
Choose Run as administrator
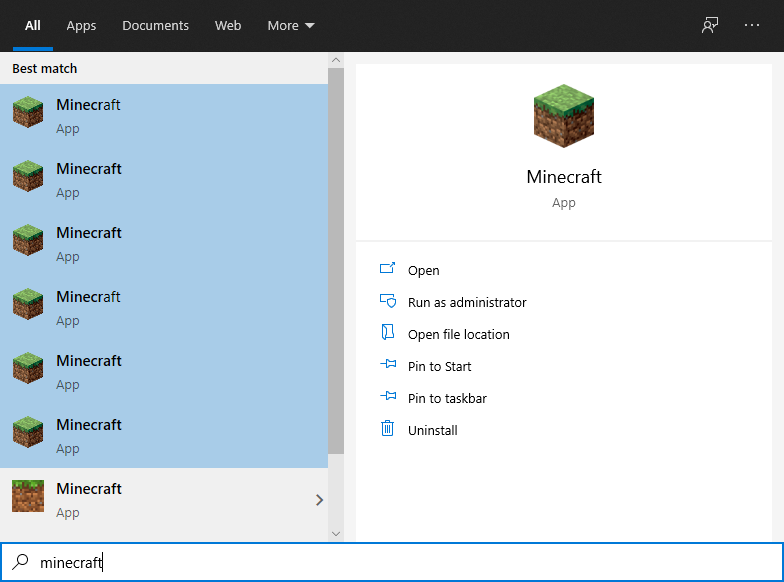[x=467, y=302]
